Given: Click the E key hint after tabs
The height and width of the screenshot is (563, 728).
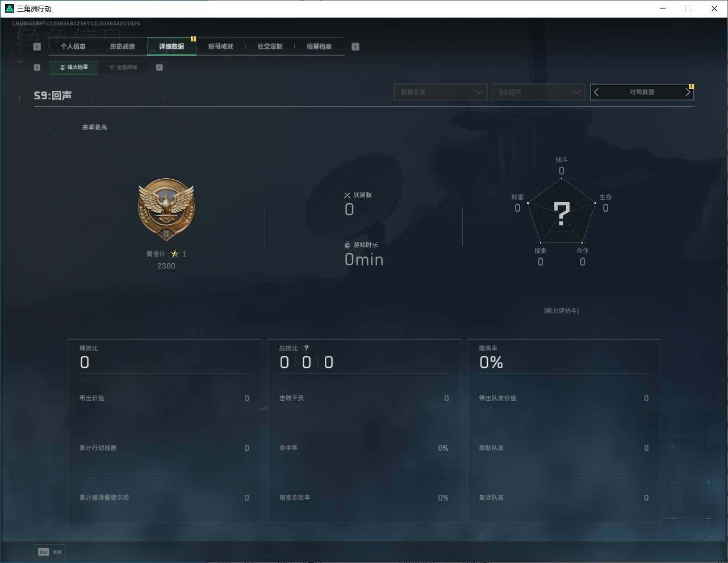Looking at the screenshot, I should coord(355,47).
